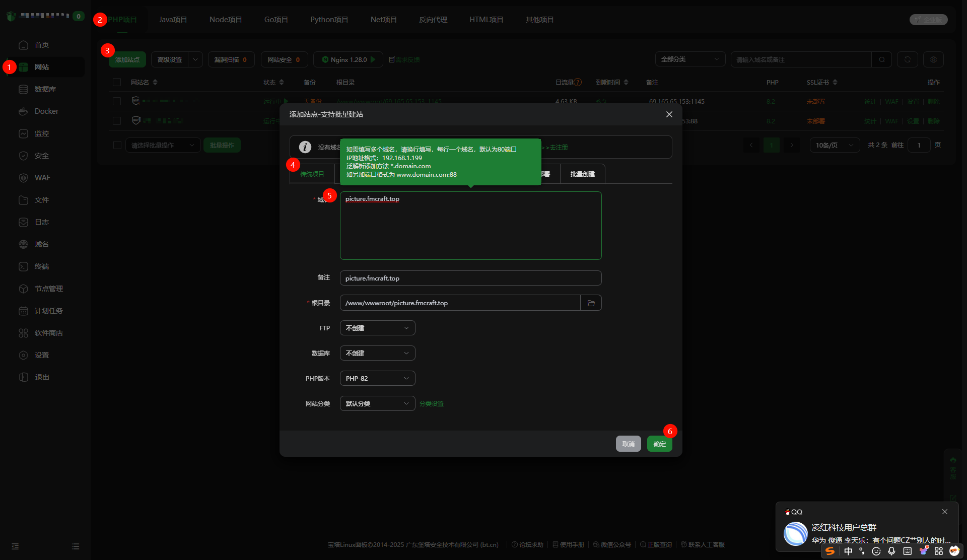Click the settings gear icon in site list toolbar
The height and width of the screenshot is (560, 967).
tap(933, 59)
